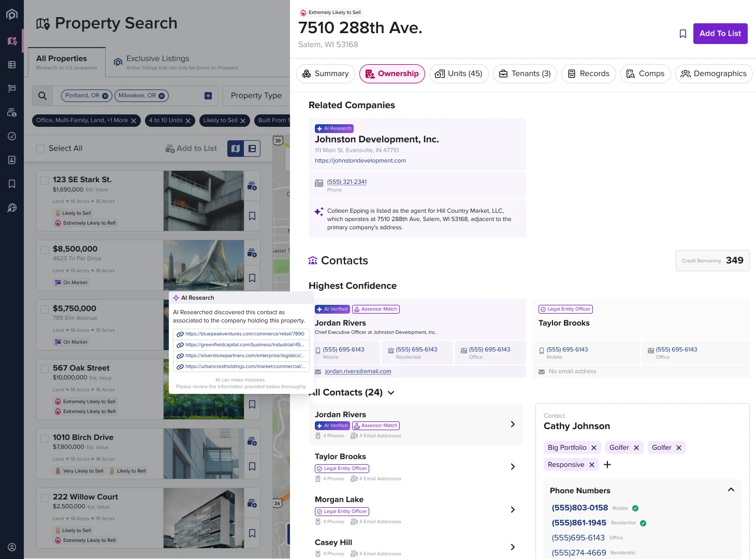Remove the Big Portfolio tag
This screenshot has width=756, height=559.
(594, 448)
